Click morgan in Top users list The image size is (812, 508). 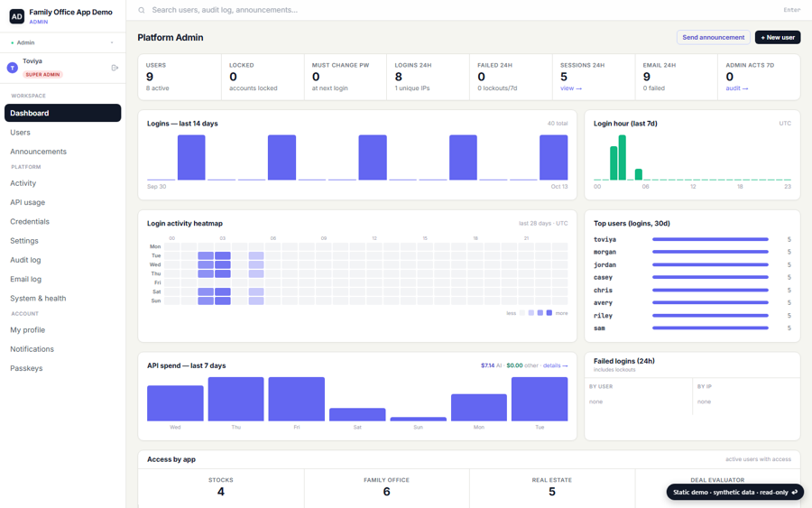604,252
